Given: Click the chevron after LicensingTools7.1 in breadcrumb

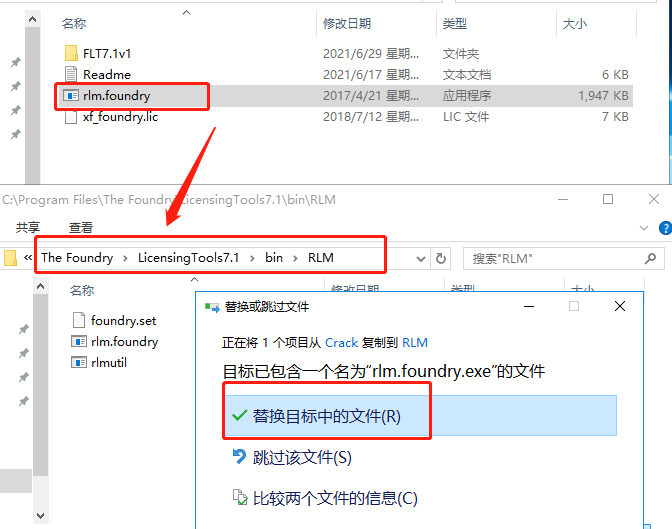Looking at the screenshot, I should [x=252, y=258].
